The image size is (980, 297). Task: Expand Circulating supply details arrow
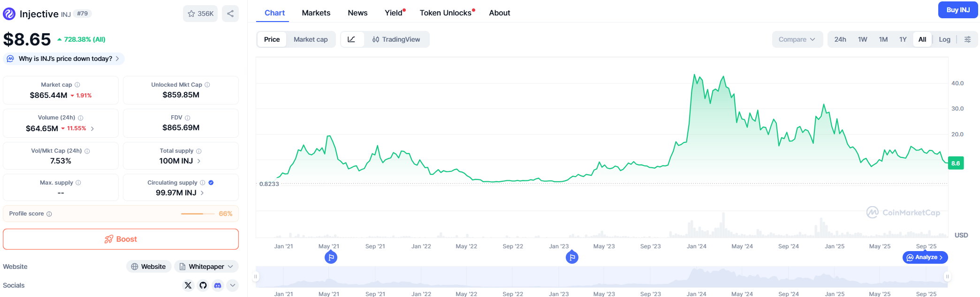(x=202, y=193)
